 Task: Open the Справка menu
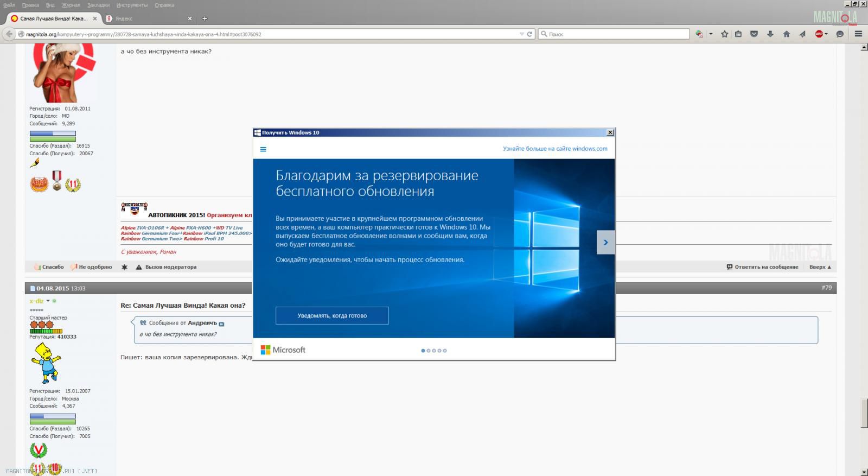click(164, 5)
